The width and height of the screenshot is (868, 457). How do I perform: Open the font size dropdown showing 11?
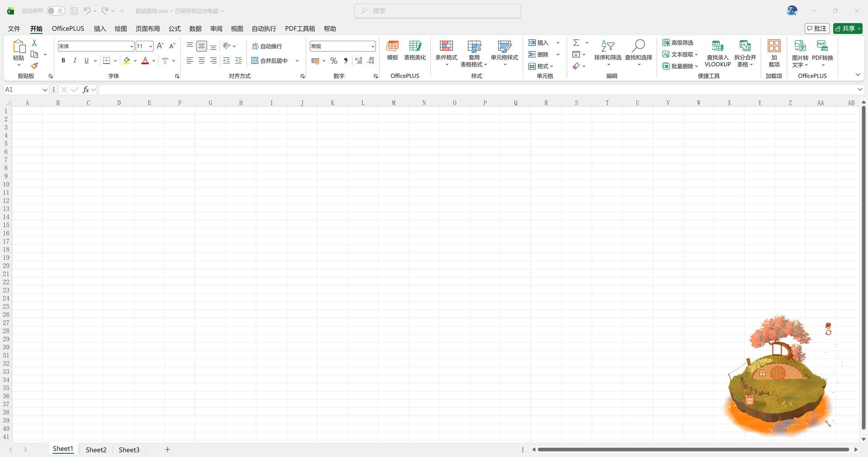click(x=151, y=46)
